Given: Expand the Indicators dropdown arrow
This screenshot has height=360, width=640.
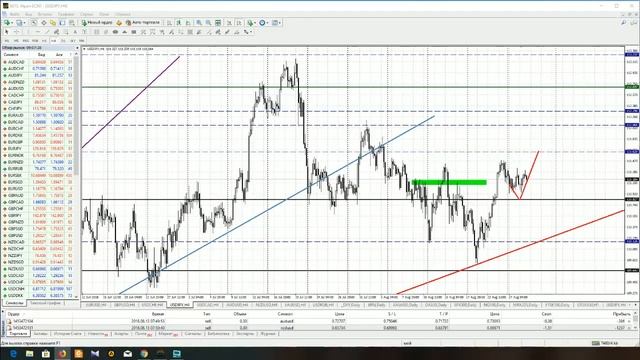Looking at the screenshot, I should (x=255, y=23).
